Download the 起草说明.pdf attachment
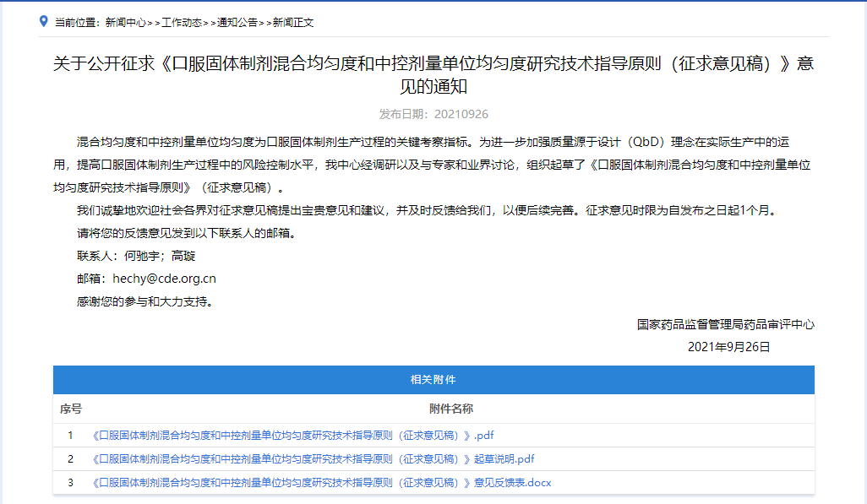 click(313, 459)
